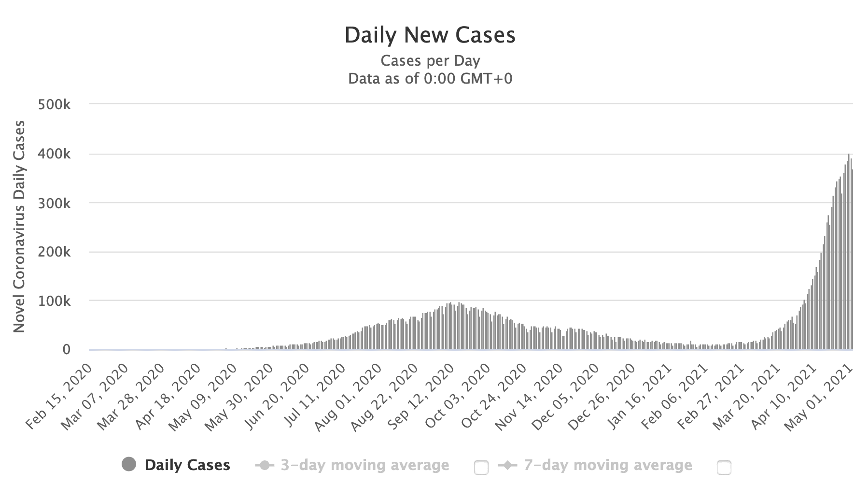Click the Novel Coronavirus Daily Cases axis title

click(19, 227)
